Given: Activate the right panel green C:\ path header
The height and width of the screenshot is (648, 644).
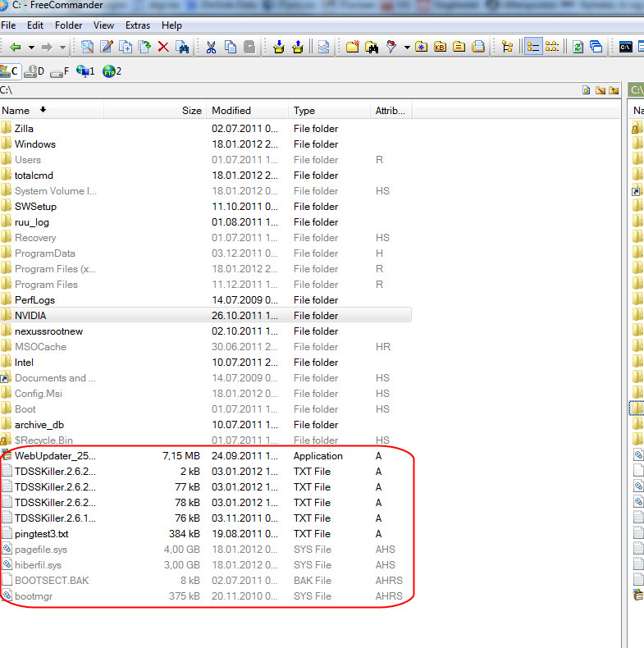Looking at the screenshot, I should (636, 90).
